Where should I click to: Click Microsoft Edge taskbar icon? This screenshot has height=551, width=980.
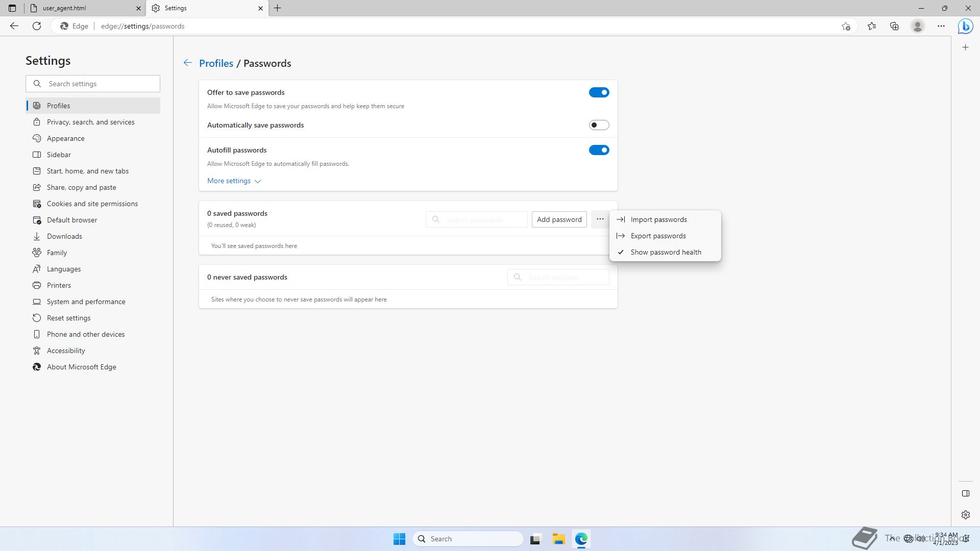coord(581,539)
